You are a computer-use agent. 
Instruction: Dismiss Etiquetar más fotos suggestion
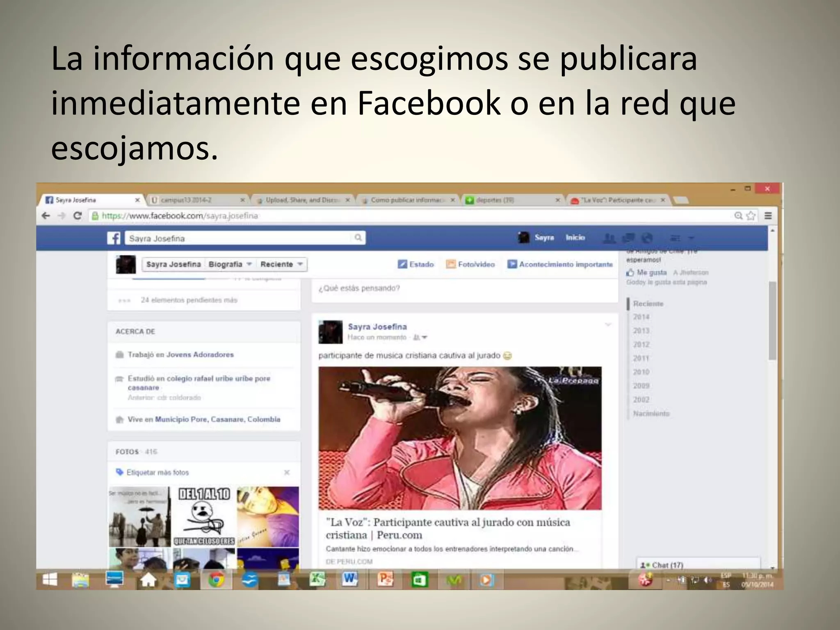(287, 472)
